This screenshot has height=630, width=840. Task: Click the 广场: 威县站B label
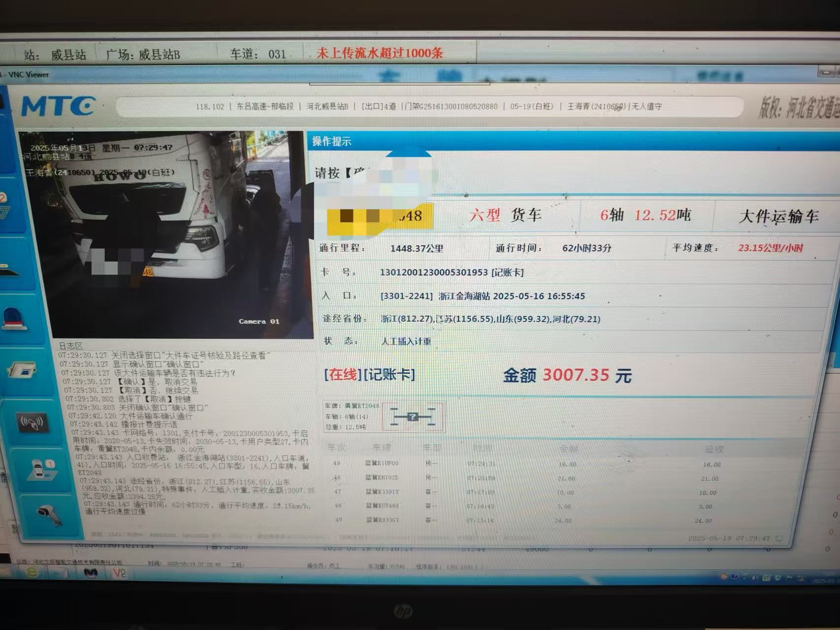pyautogui.click(x=143, y=54)
